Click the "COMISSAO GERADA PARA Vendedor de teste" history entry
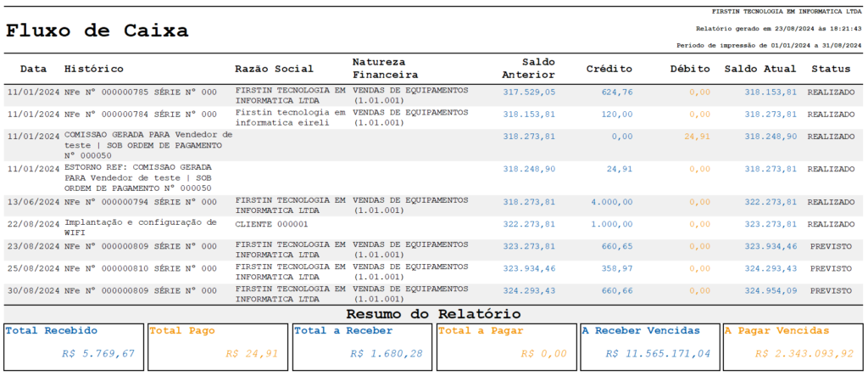The image size is (868, 376). point(148,145)
